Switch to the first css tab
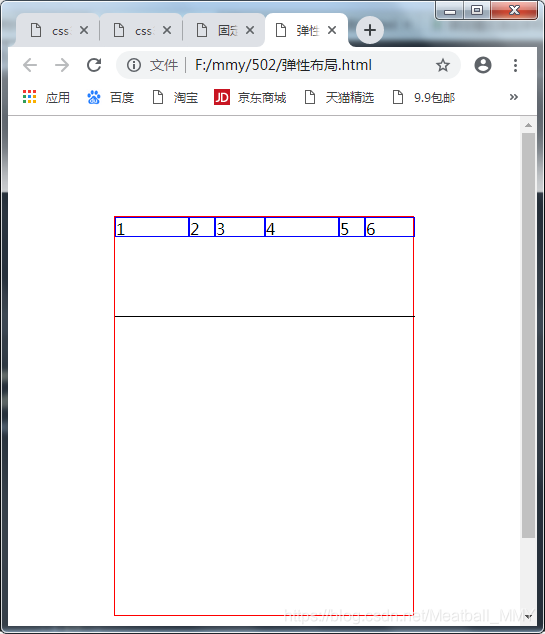The height and width of the screenshot is (634, 545). [57, 30]
